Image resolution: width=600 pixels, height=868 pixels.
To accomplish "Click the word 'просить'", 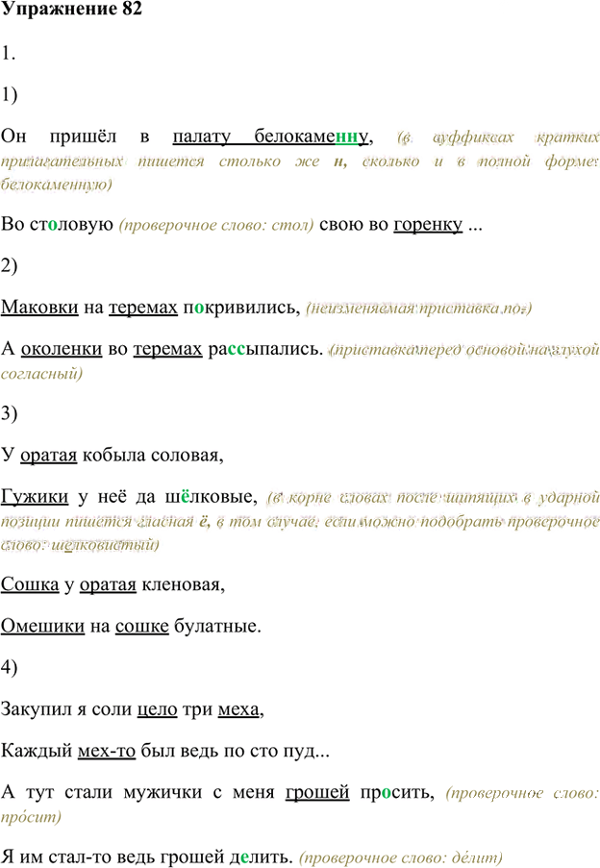I will [x=397, y=792].
